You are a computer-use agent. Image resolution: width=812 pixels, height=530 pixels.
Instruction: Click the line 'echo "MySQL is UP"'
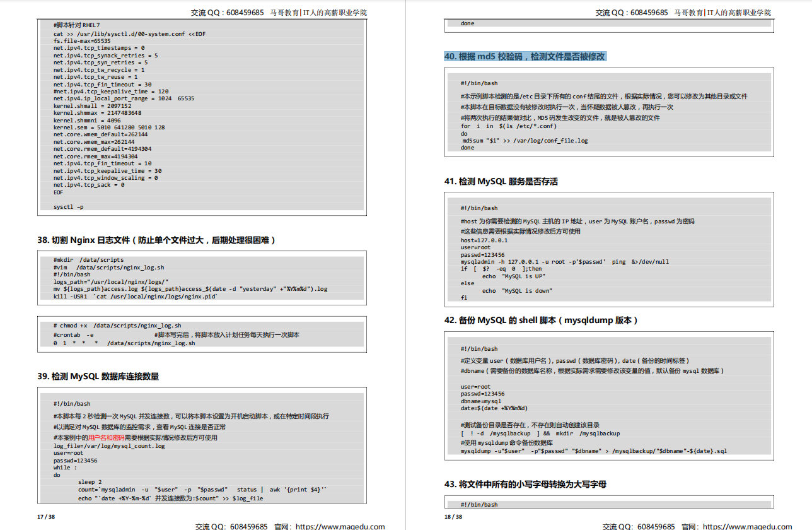click(514, 276)
